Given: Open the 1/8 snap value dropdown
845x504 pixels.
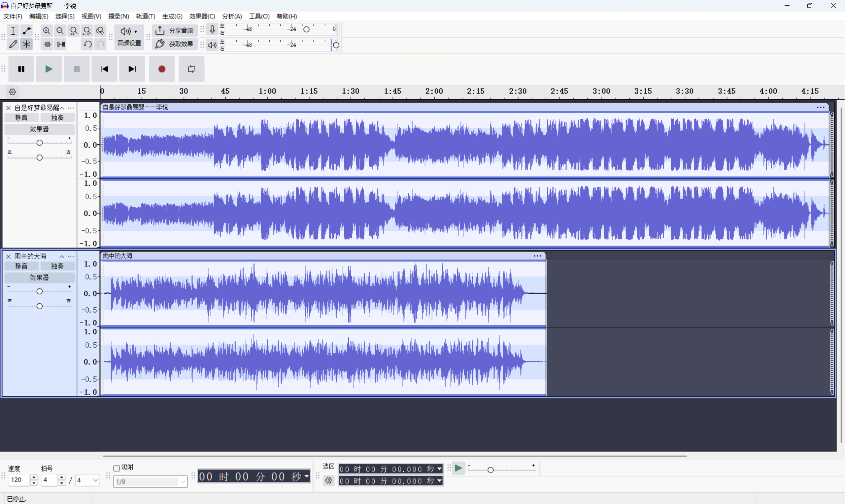Looking at the screenshot, I should click(x=183, y=481).
